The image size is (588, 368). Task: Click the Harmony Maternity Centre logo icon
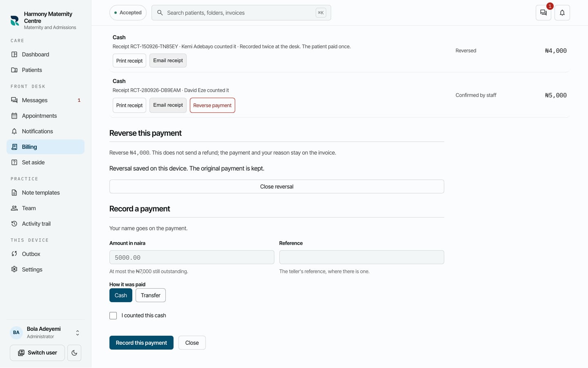pos(15,20)
